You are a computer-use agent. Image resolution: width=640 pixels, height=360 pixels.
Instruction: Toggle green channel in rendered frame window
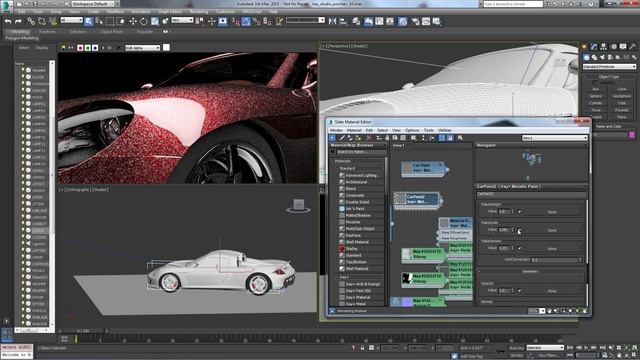tap(88, 48)
